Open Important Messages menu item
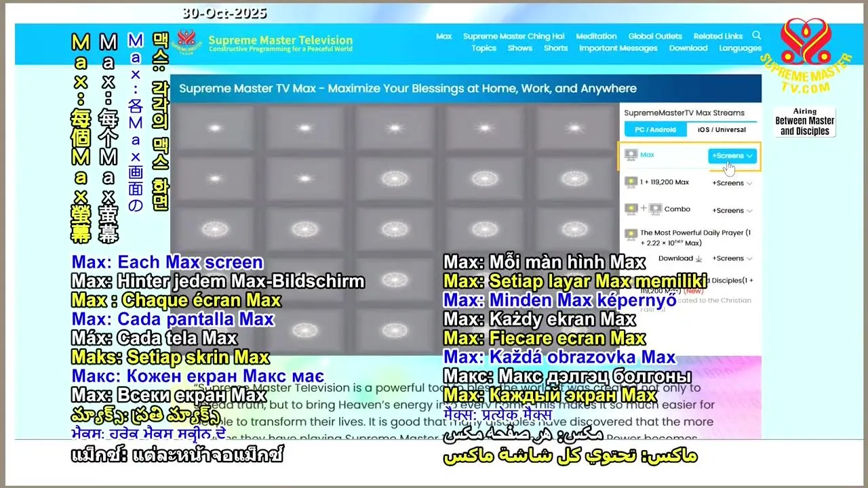Screen dimensions: 868x488 coord(618,48)
